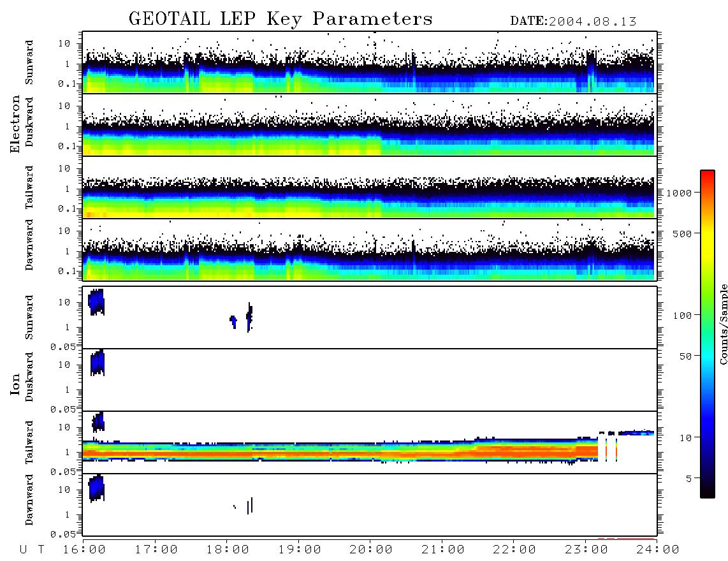The height and width of the screenshot is (561, 728).
Task: Click the UT axis label
Action: click(x=33, y=550)
